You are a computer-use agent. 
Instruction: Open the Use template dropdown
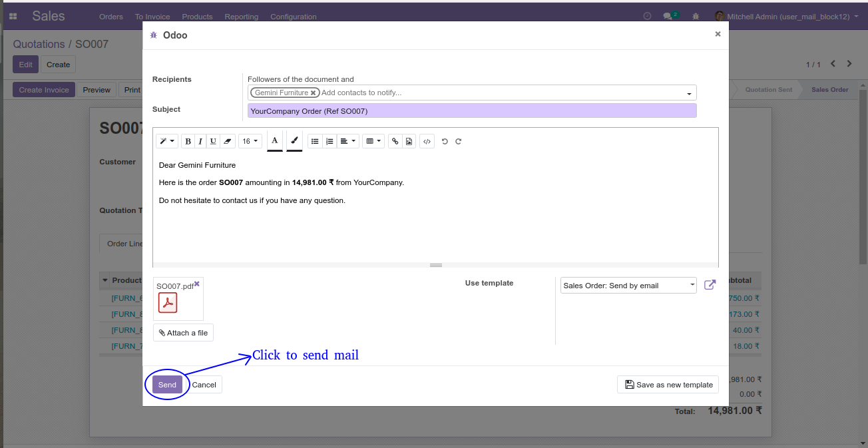point(628,286)
